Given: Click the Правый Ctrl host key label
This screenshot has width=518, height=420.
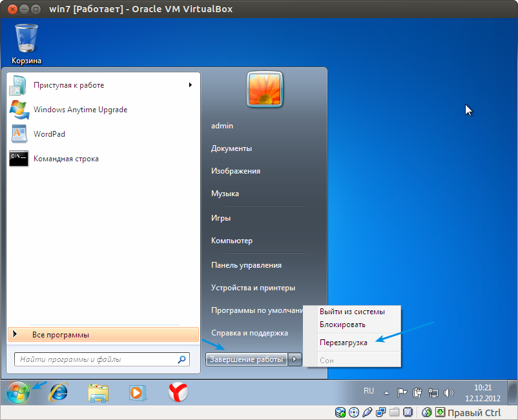Looking at the screenshot, I should tap(474, 413).
